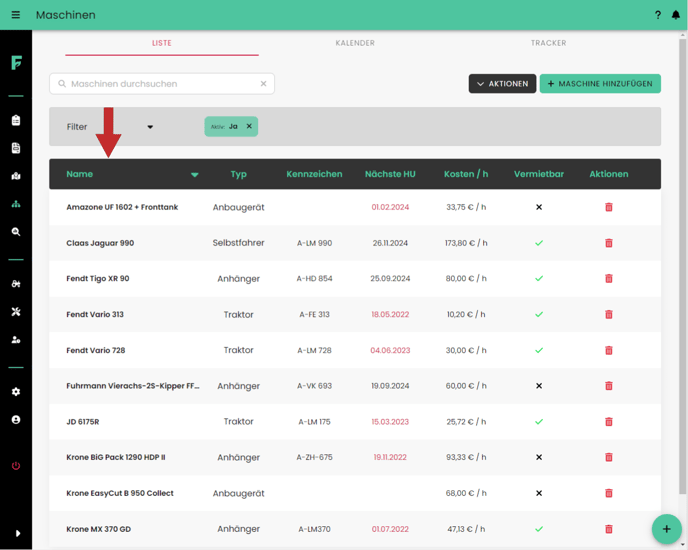Screen dimensions: 688x550
Task: Switch to the LISTE tab
Action: pyautogui.click(x=162, y=43)
